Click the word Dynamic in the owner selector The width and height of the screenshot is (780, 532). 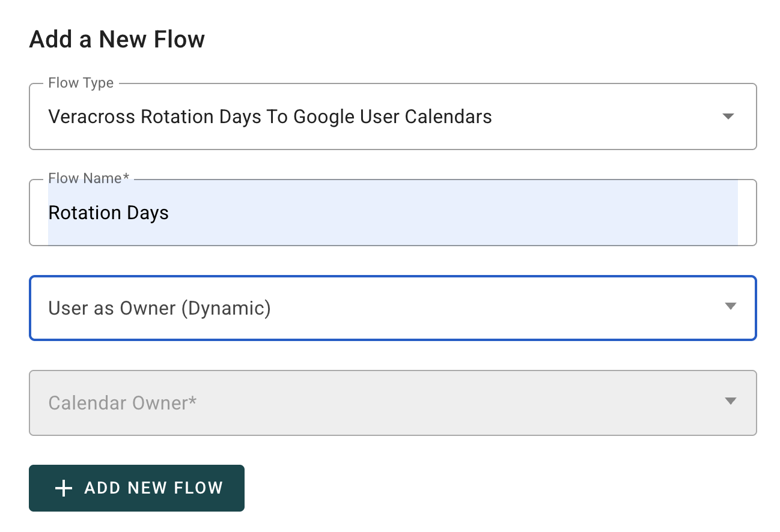coord(226,308)
